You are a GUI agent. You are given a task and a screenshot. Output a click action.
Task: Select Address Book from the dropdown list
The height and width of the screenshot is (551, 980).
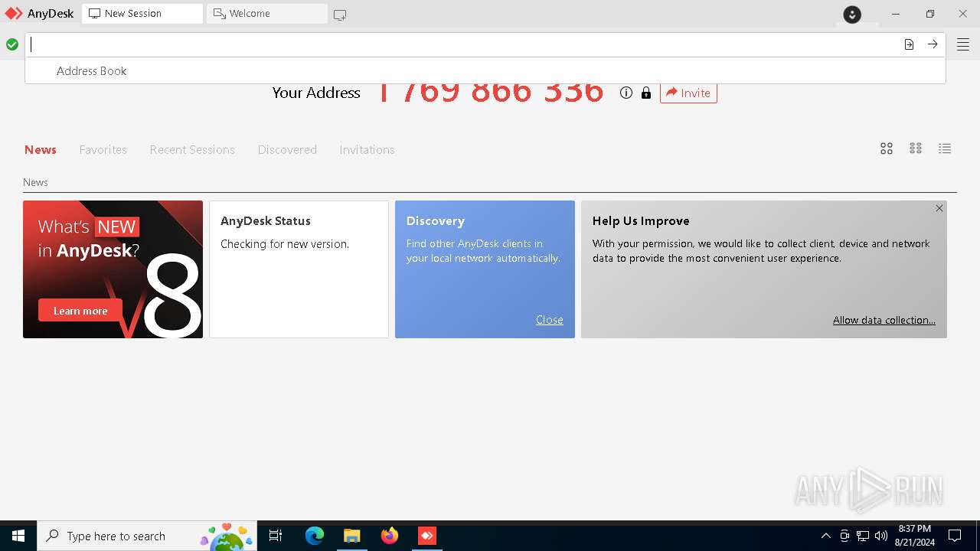[485, 70]
